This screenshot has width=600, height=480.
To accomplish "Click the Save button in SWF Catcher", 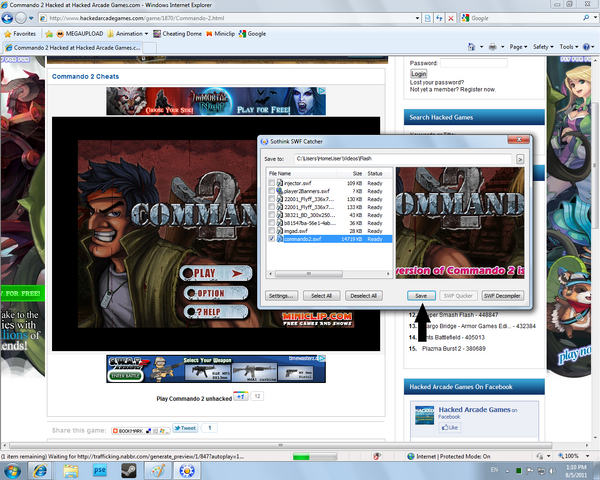I will [421, 296].
